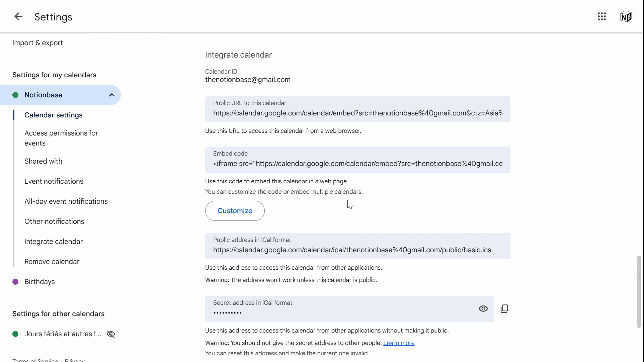Screen dimensions: 644x362
Task: Go to Shared with section
Action: [43, 161]
